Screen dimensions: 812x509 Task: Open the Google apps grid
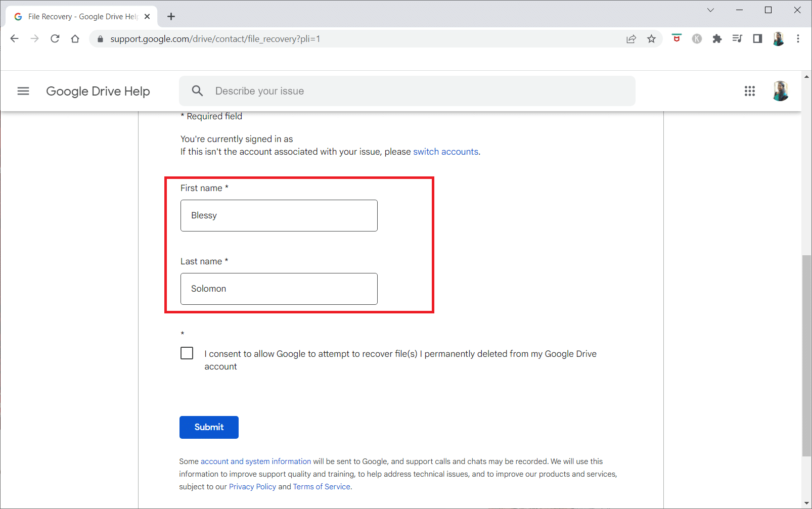click(x=749, y=91)
